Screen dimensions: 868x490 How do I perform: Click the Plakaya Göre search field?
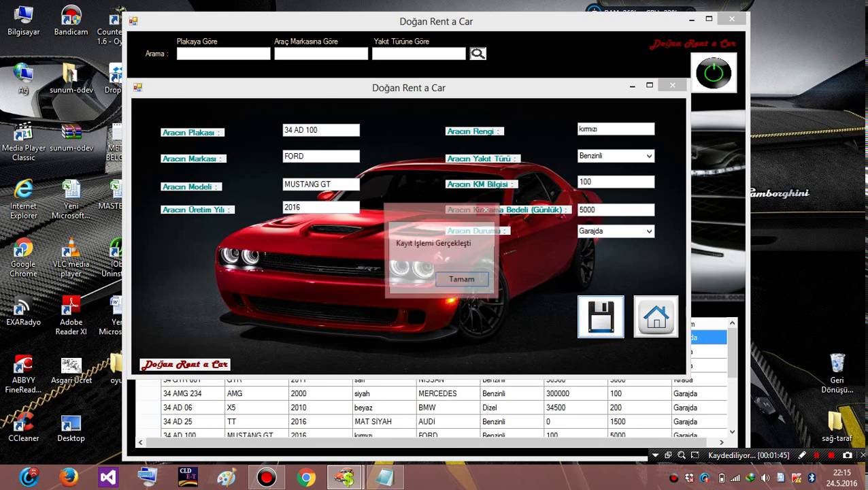pos(223,53)
